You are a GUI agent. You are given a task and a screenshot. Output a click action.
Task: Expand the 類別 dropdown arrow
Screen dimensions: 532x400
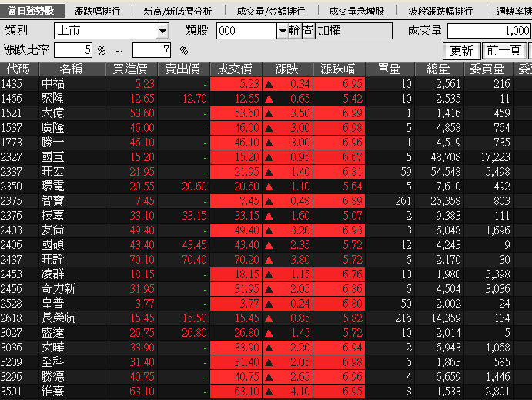tap(162, 31)
